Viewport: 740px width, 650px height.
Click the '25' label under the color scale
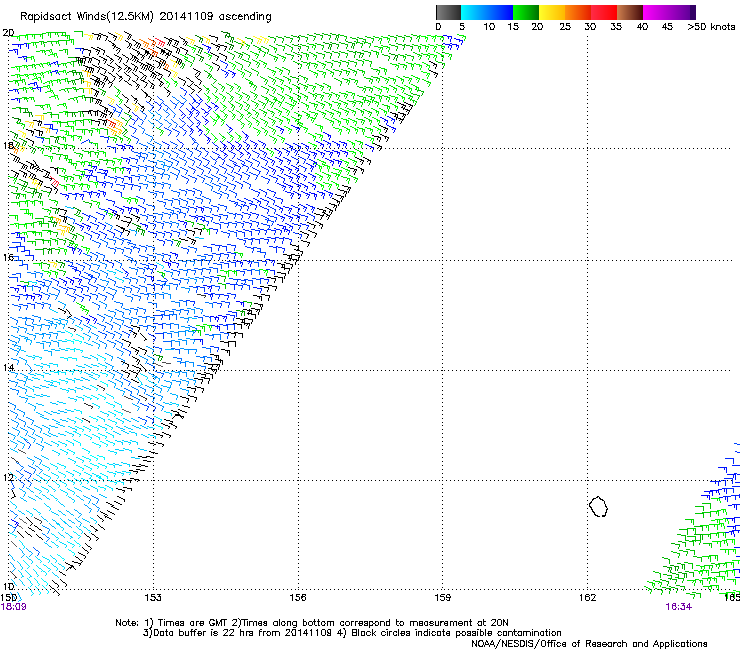point(565,27)
